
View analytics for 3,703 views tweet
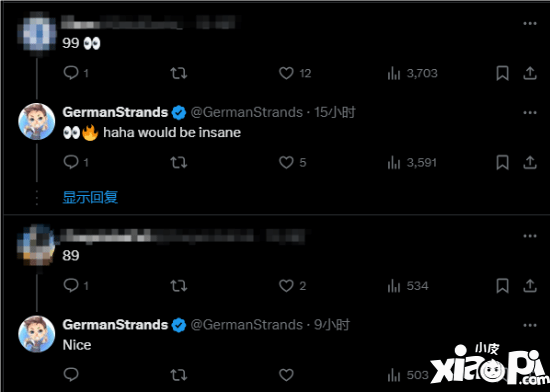coord(412,73)
